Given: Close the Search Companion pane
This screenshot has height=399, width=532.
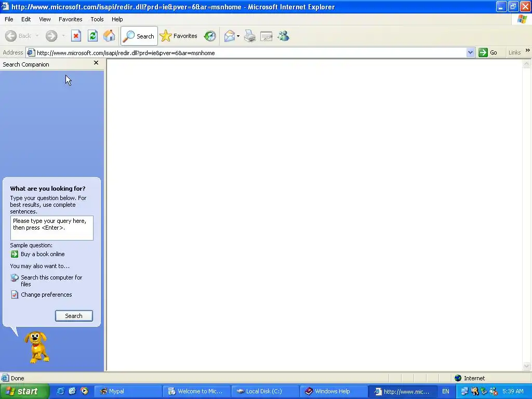Looking at the screenshot, I should click(x=96, y=63).
